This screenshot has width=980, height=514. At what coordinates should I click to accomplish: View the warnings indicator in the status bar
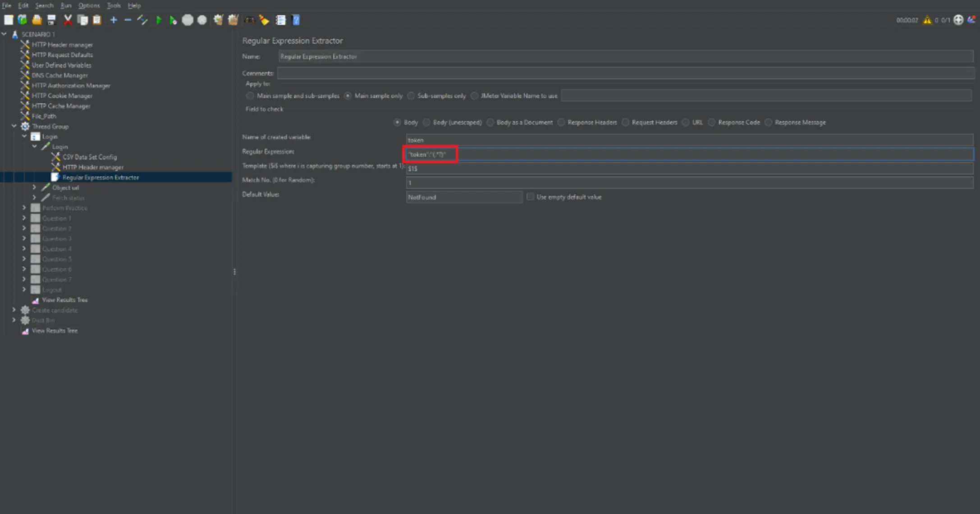[x=928, y=20]
